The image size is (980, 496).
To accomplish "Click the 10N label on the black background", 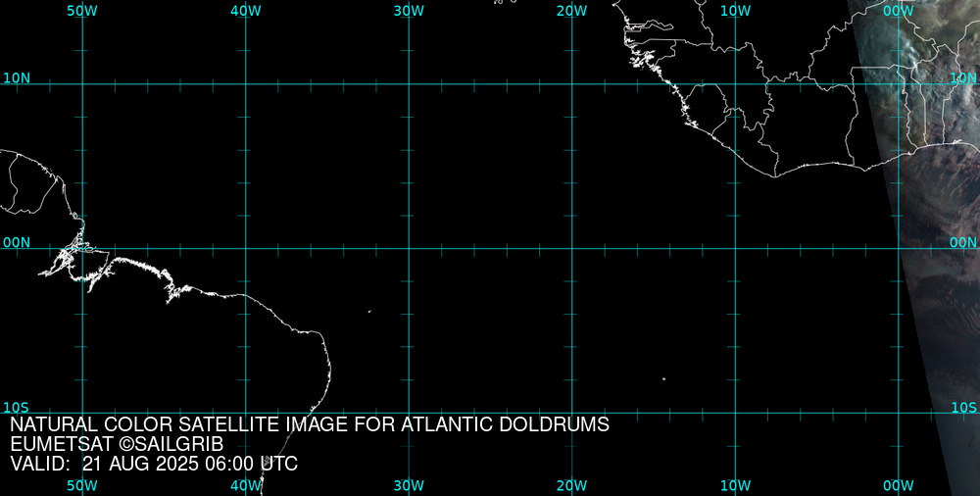I will (x=17, y=78).
